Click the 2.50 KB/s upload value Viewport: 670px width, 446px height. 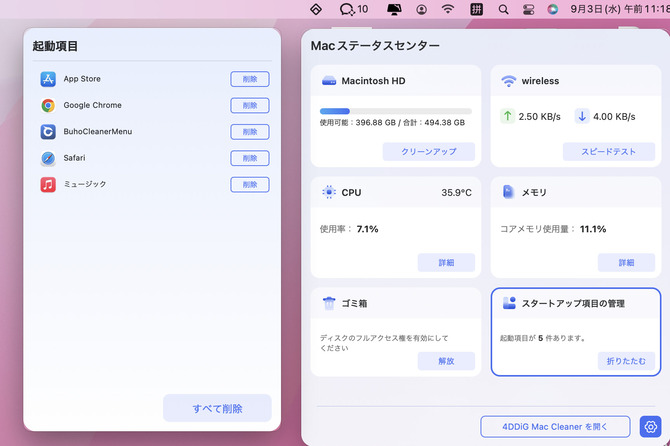point(539,117)
